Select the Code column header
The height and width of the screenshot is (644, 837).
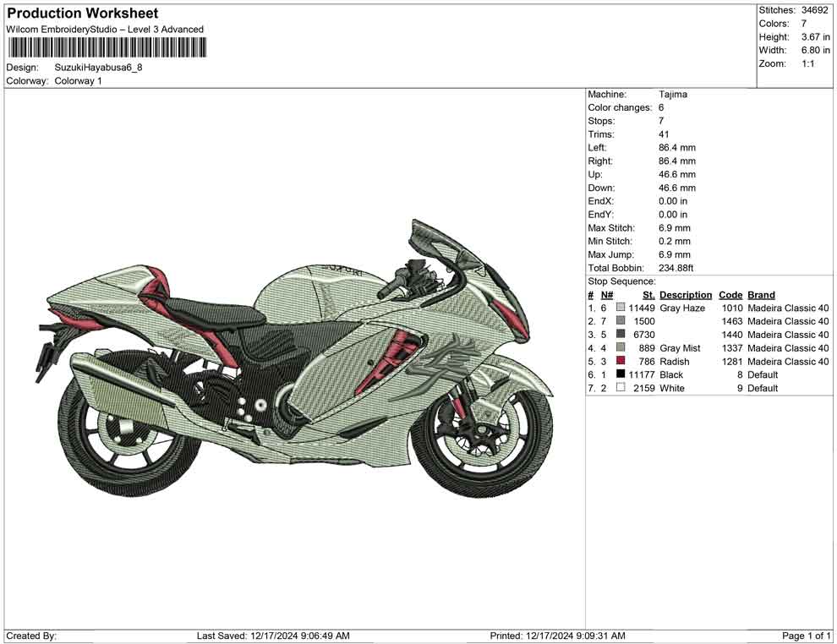(x=730, y=294)
